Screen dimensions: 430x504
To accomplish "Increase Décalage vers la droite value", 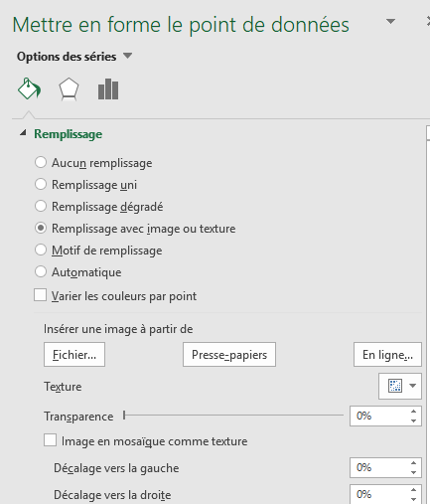I will click(x=413, y=490).
